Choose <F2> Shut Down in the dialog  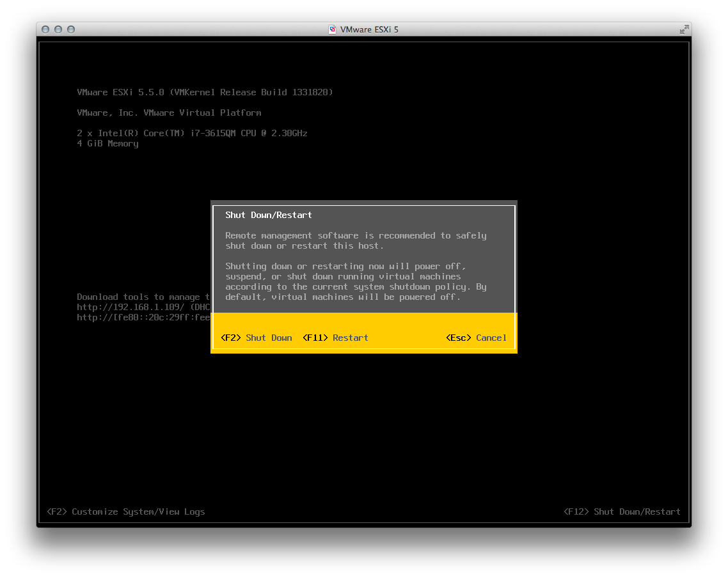point(256,338)
